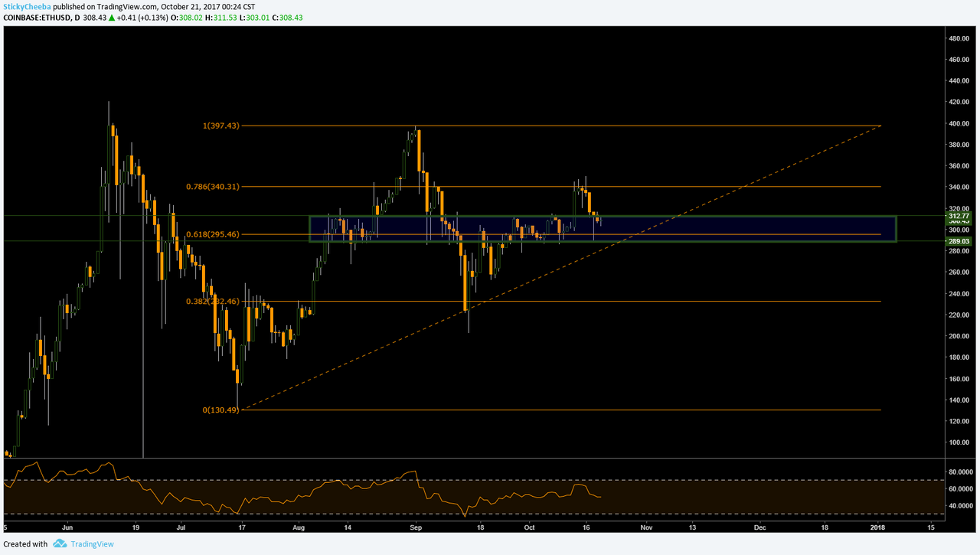This screenshot has width=980, height=555.
Task: Click the Sep date marker on time axis
Action: [x=416, y=527]
